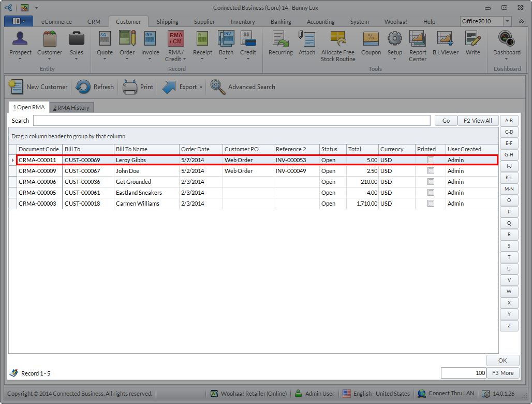Launch the B.I. Viewer
The width and height of the screenshot is (532, 404).
pos(445,40)
